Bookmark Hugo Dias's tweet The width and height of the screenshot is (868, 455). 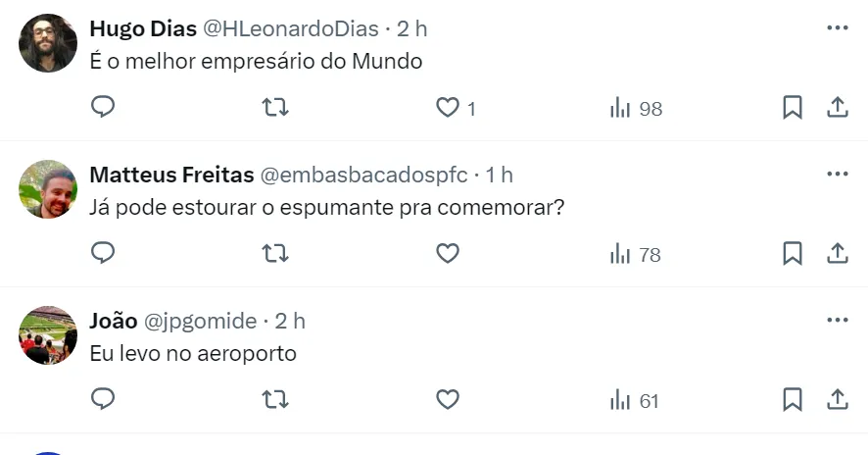coord(793,108)
